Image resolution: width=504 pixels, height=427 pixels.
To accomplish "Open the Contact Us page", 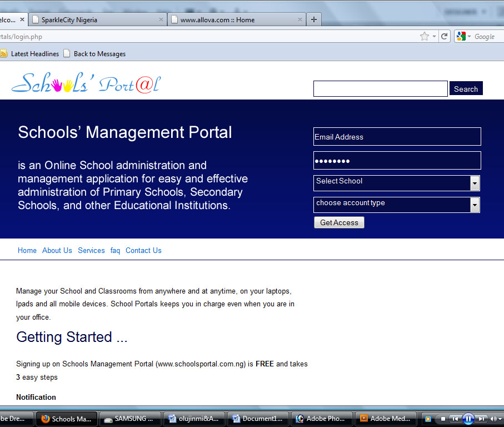I will click(143, 251).
